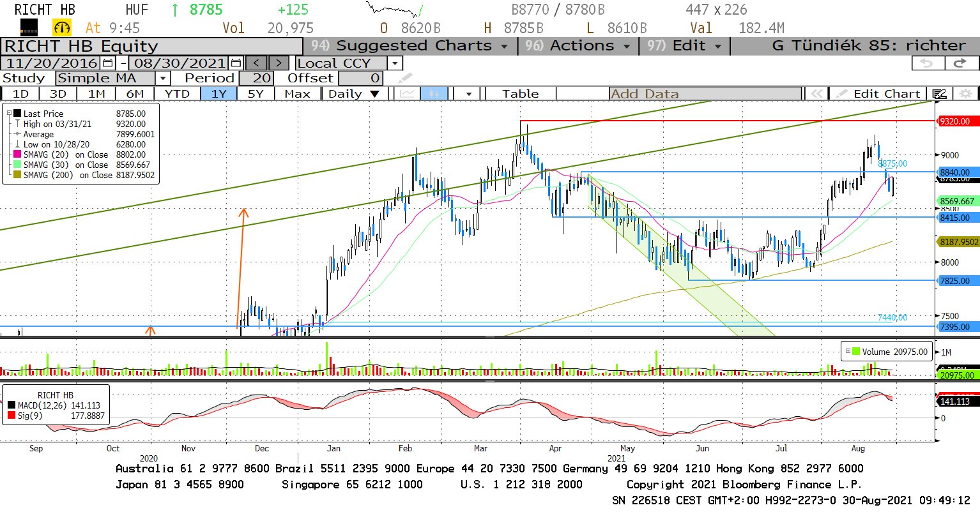Open the annotation notes icon next to Edit Chart
The height and width of the screenshot is (519, 980).
[x=939, y=94]
